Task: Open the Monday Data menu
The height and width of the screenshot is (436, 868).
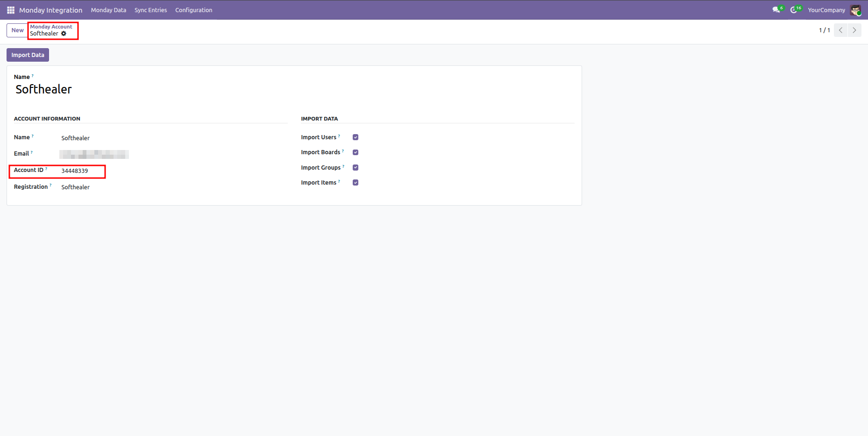Action: (x=108, y=10)
